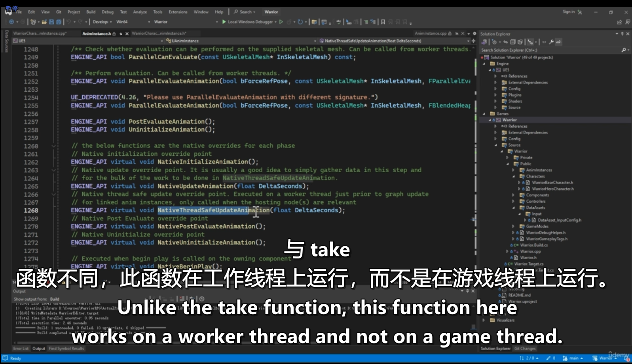The image size is (632, 364).
Task: Open the Develop configuration dropdown
Action: click(x=102, y=22)
